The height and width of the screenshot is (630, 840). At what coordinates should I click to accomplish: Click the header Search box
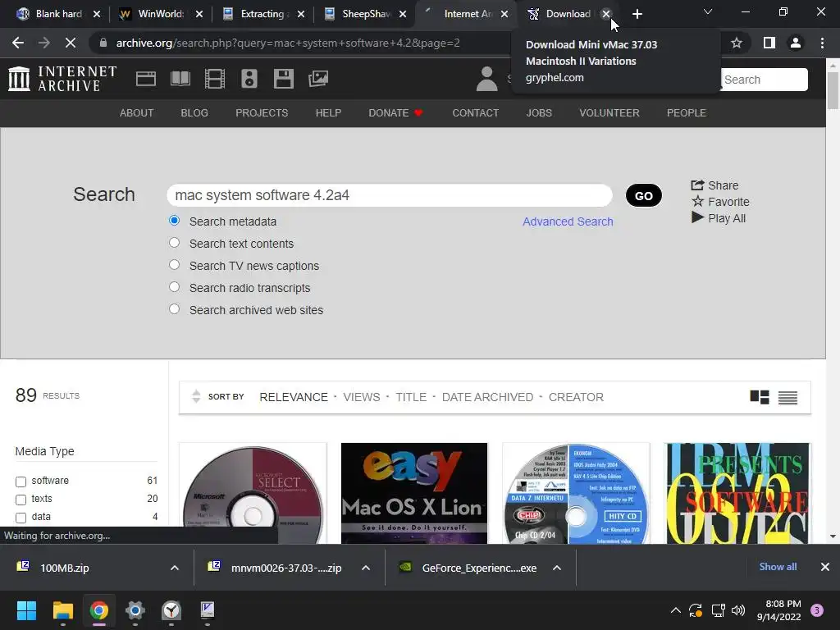point(764,80)
